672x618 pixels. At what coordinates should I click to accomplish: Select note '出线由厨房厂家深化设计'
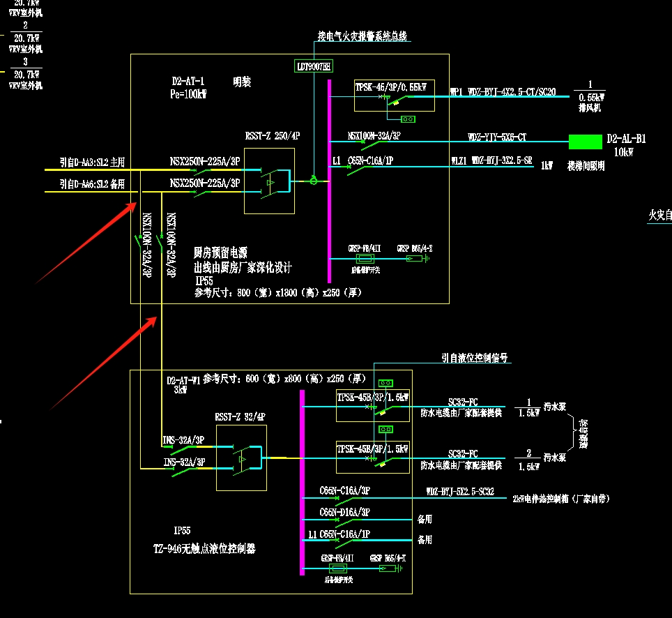coord(243,268)
